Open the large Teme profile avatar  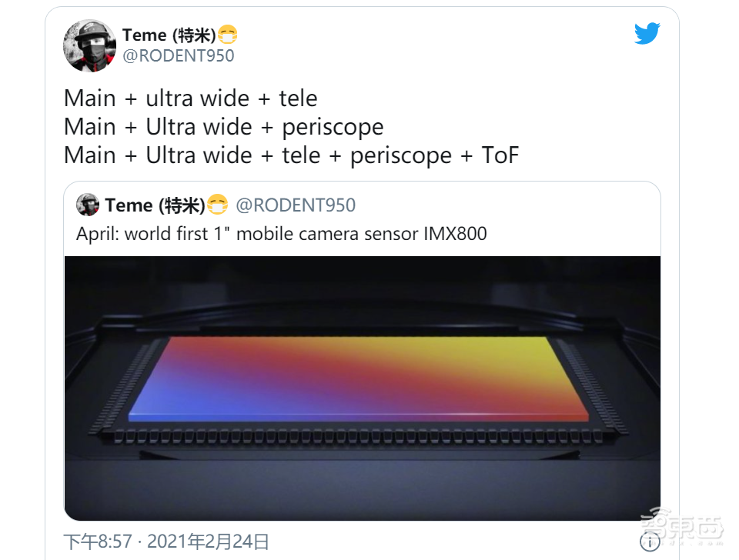[89, 45]
